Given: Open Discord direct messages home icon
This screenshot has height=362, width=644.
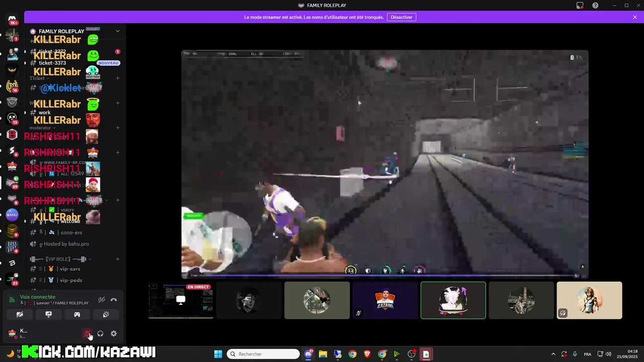Looking at the screenshot, I should [x=13, y=19].
